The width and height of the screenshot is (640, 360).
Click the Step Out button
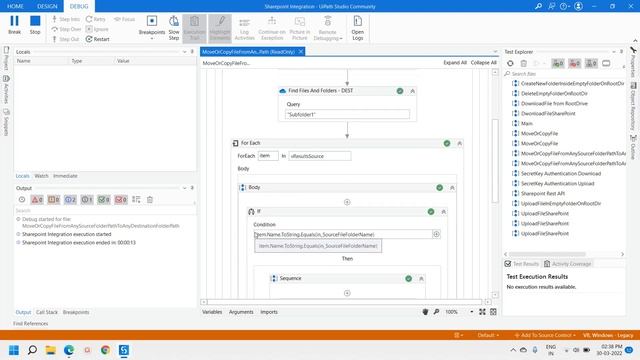point(65,39)
